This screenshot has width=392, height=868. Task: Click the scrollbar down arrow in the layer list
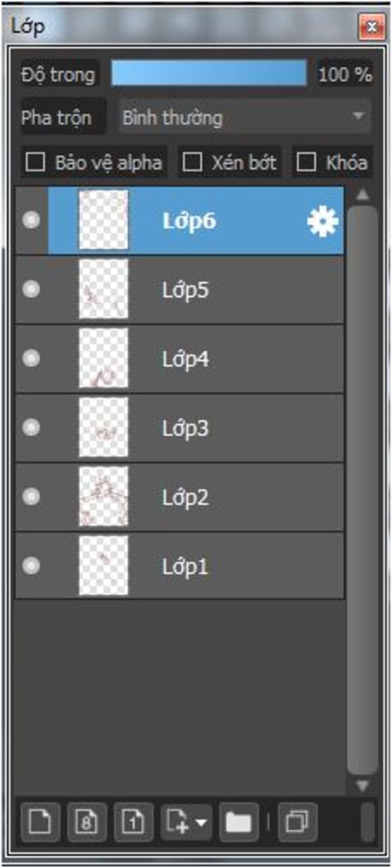362,786
